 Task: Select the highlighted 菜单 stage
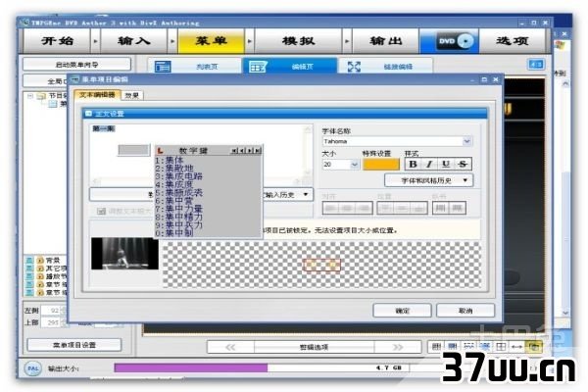211,40
